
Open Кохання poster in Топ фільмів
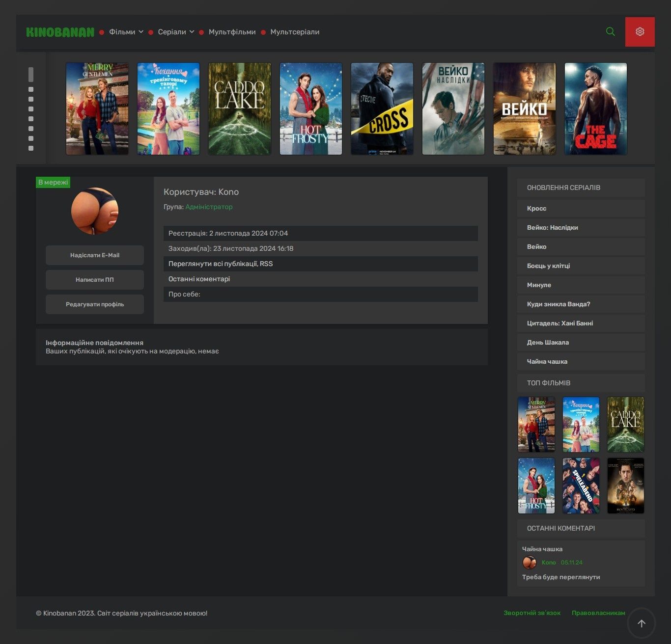[x=581, y=425]
